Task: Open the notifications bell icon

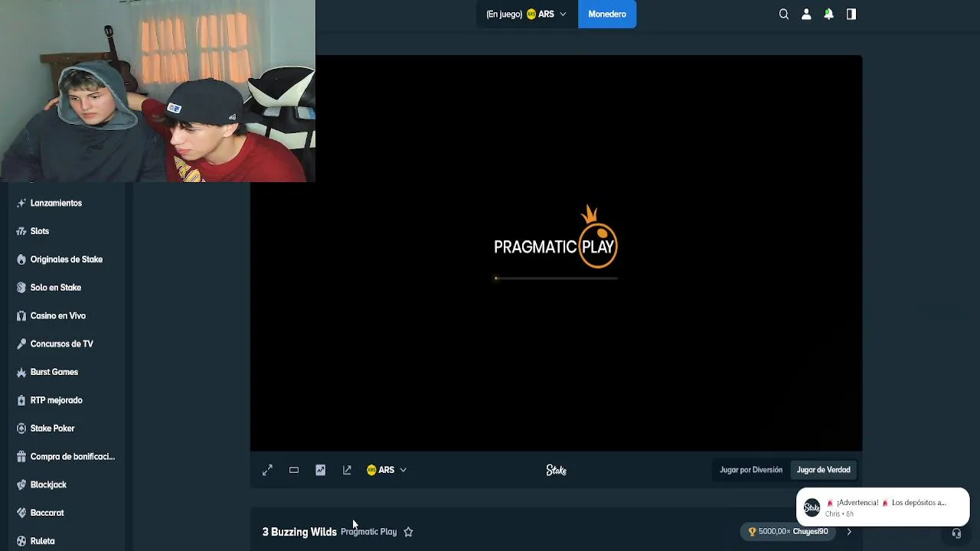Action: click(x=828, y=14)
